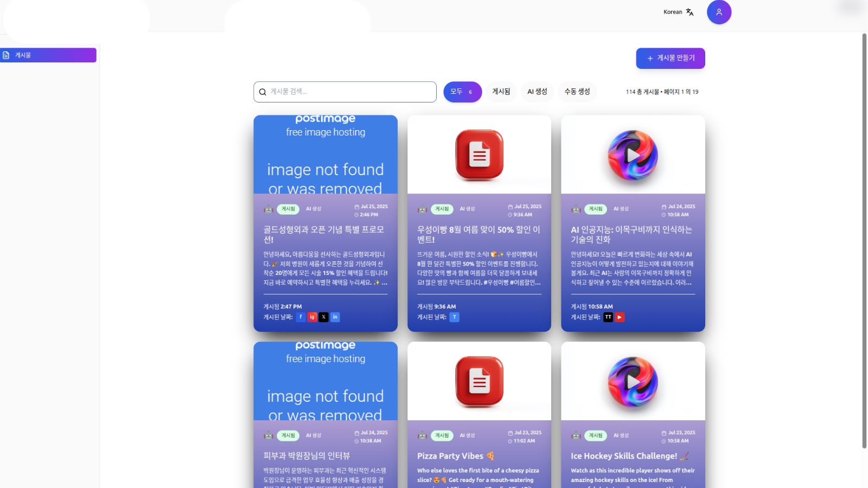This screenshot has width=868, height=488.
Task: Click the LinkedIn icon on 골드성형외과 post
Action: pyautogui.click(x=335, y=317)
